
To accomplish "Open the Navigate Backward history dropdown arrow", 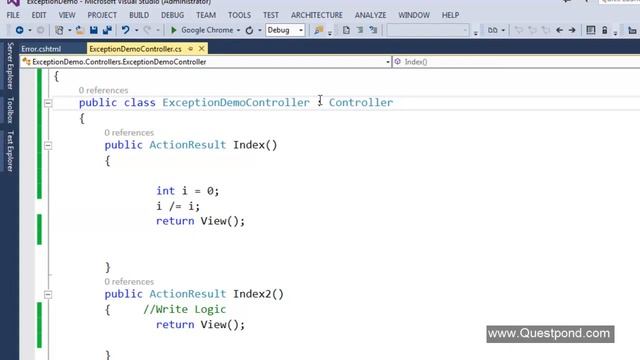I will (x=29, y=30).
